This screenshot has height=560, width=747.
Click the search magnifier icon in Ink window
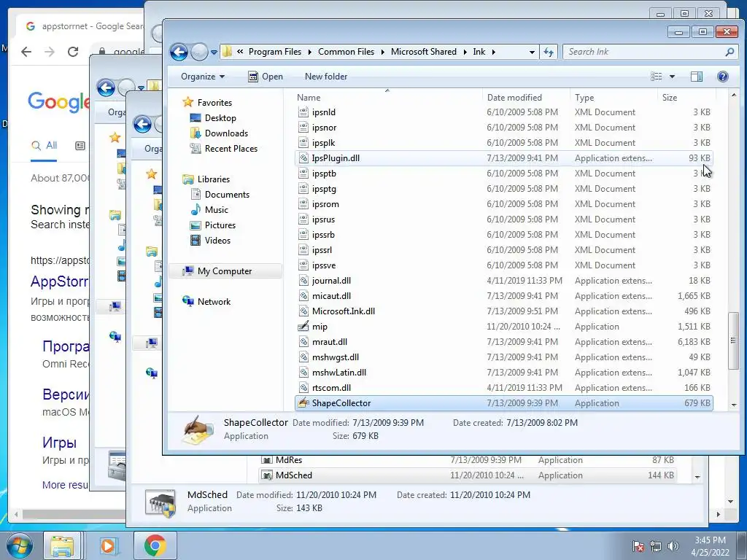[x=729, y=52]
